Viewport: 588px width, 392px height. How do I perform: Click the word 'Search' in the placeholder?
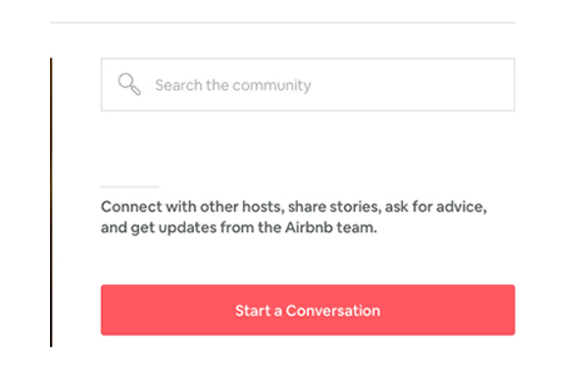178,85
